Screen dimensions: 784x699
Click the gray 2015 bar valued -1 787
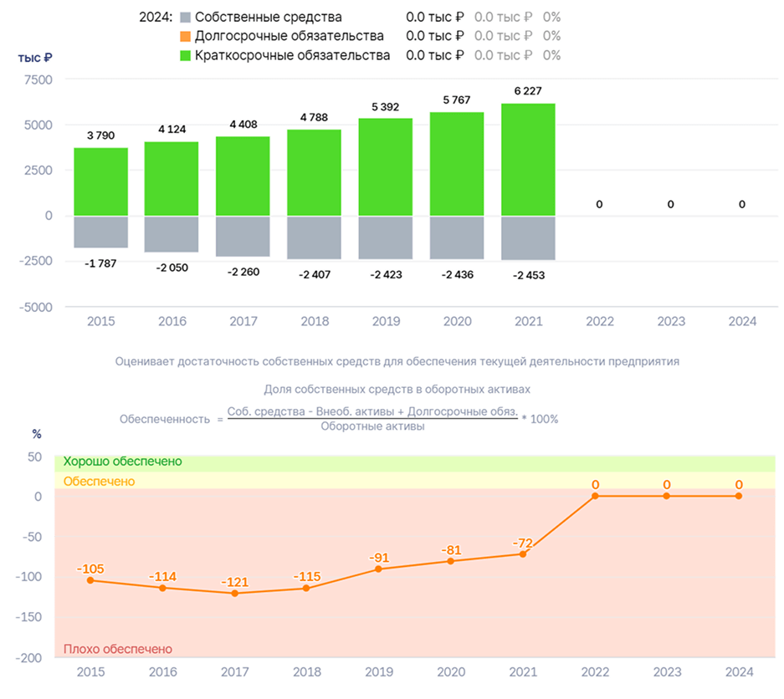(x=101, y=232)
